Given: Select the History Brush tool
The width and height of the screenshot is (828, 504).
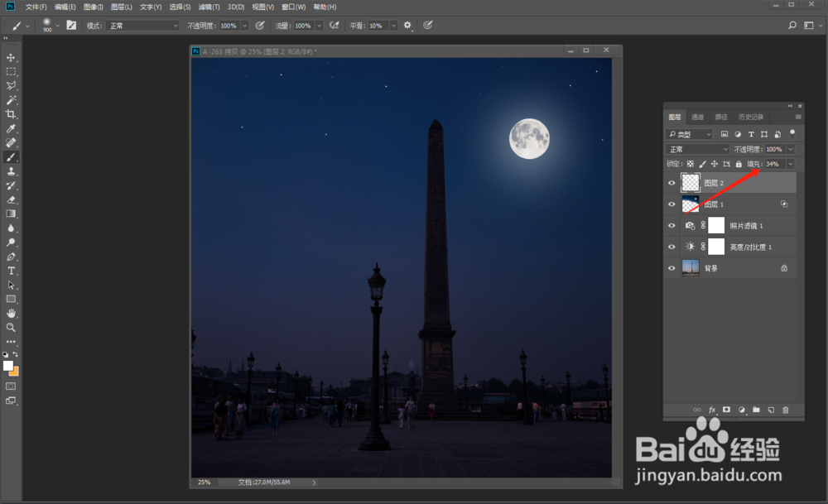Looking at the screenshot, I should coord(11,185).
